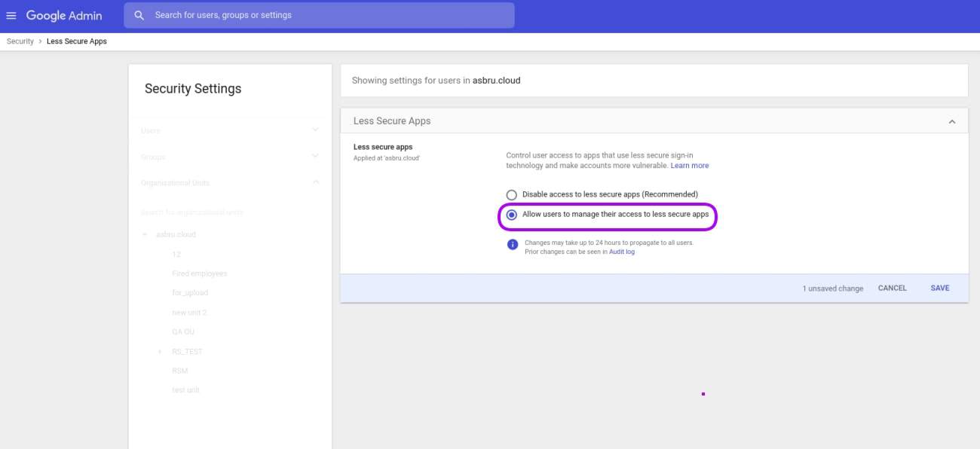Expand the Groups section
980x449 pixels.
(x=314, y=156)
